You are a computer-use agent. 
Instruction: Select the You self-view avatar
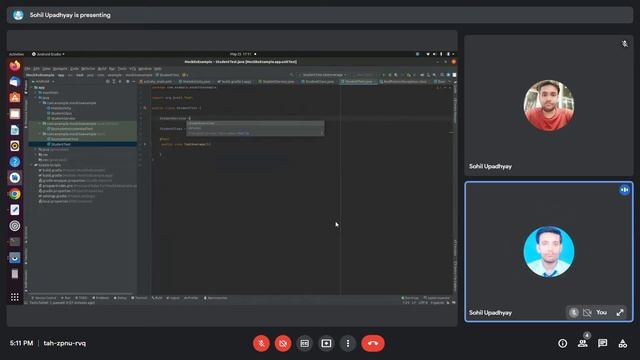(x=549, y=252)
